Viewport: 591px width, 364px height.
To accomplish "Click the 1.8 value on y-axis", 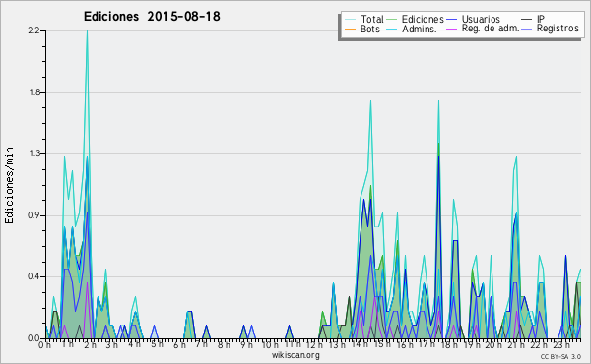I will (33, 92).
